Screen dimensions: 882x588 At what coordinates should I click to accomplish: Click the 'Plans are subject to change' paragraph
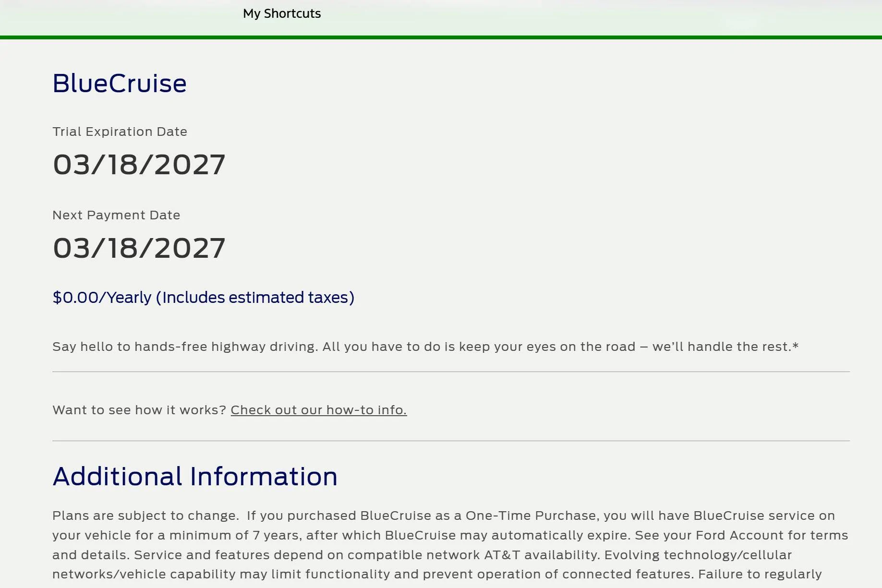click(450, 548)
